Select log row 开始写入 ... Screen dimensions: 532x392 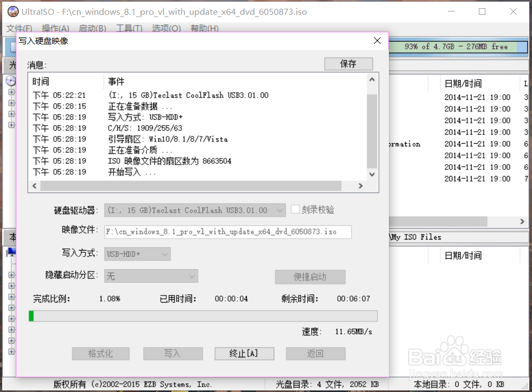pos(199,172)
